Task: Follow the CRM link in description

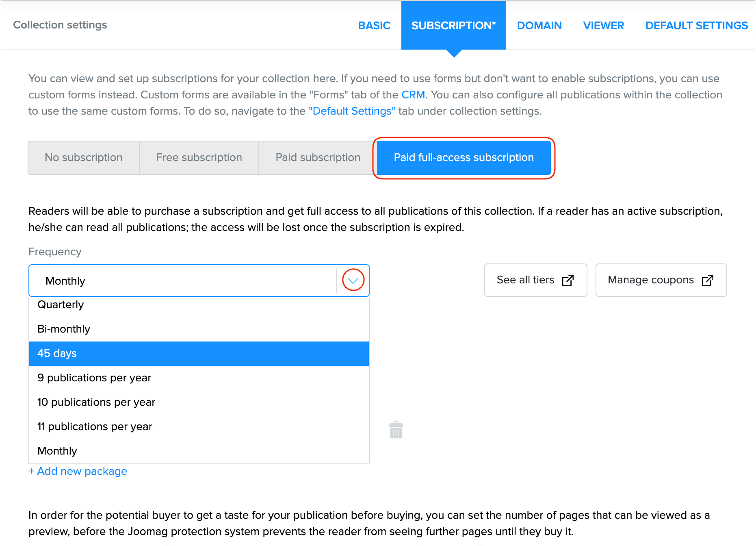Action: pos(413,95)
